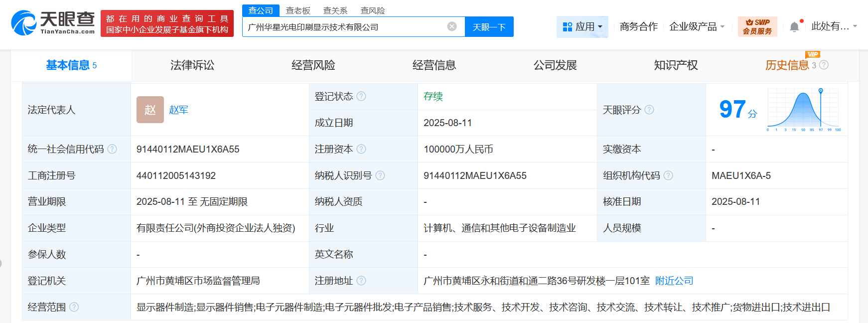The image size is (868, 323).
Task: Click help icon beside 经营范围
Action: pyautogui.click(x=74, y=307)
